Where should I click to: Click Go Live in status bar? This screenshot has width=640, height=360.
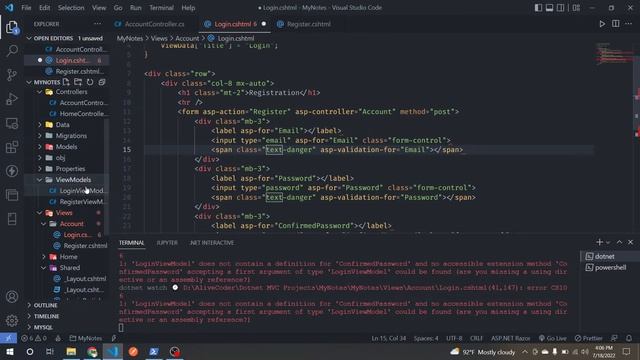[x=553, y=338]
